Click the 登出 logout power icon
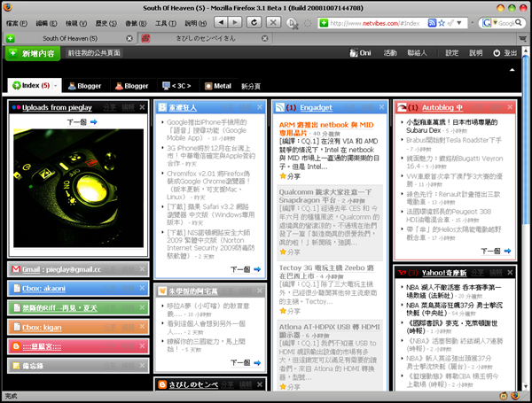Viewport: 532px width, 403px height. pos(497,53)
